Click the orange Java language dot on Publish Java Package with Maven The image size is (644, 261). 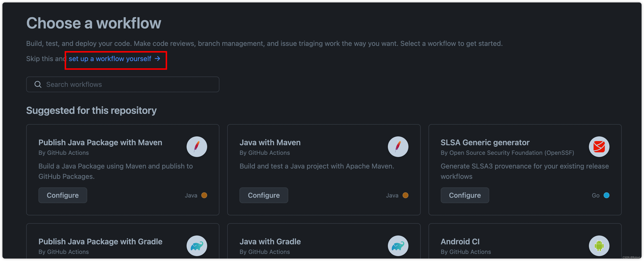pyautogui.click(x=204, y=195)
